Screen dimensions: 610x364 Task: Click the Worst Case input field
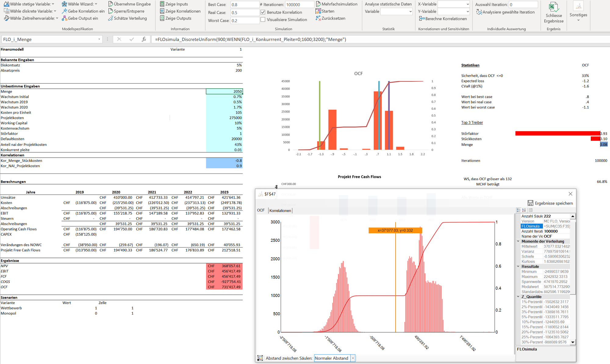245,20
